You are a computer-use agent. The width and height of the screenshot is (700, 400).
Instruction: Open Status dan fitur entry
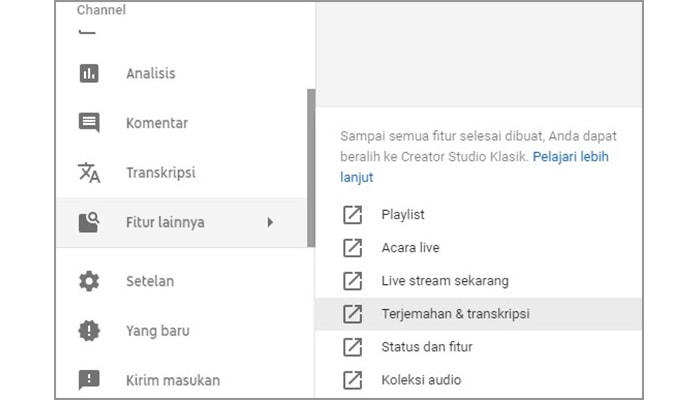426,347
